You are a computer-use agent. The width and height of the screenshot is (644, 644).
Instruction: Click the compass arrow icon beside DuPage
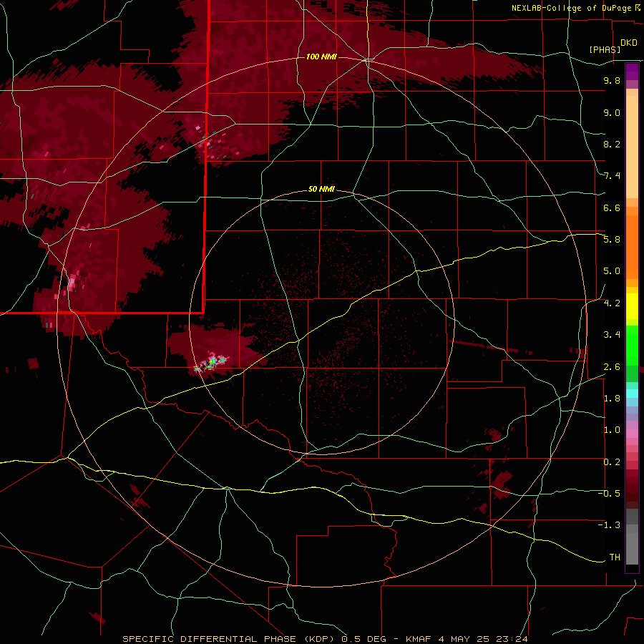(x=638, y=8)
